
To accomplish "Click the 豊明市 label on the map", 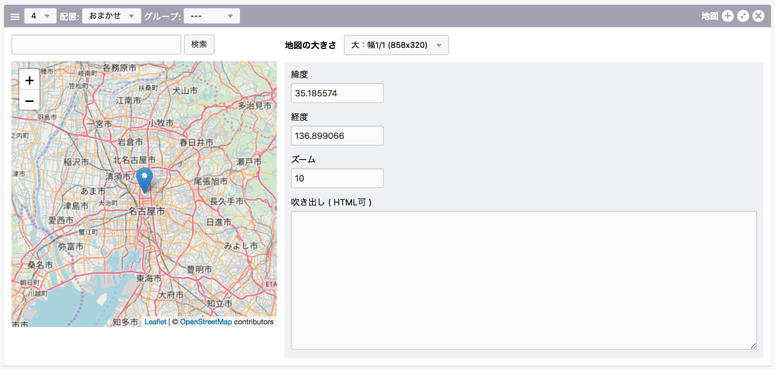I will click(200, 269).
